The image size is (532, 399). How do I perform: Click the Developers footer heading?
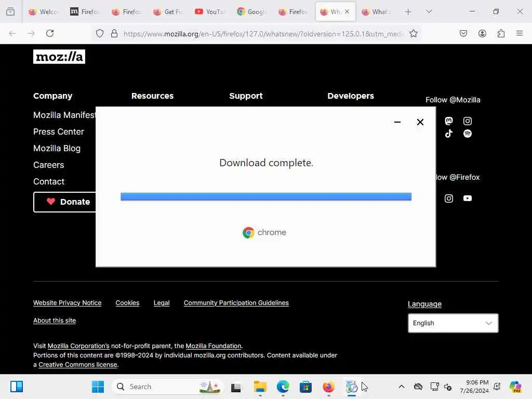[351, 96]
